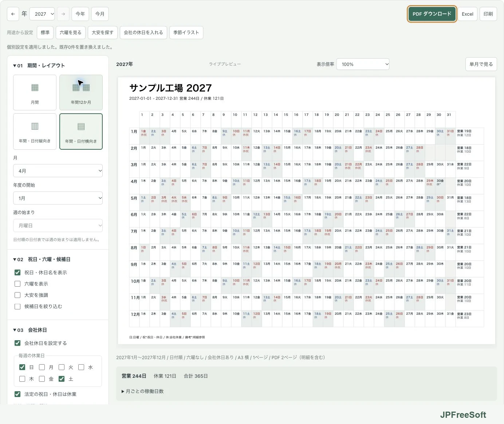Toggle 法定の祝日・休日は休業 checkbox

[x=17, y=394]
